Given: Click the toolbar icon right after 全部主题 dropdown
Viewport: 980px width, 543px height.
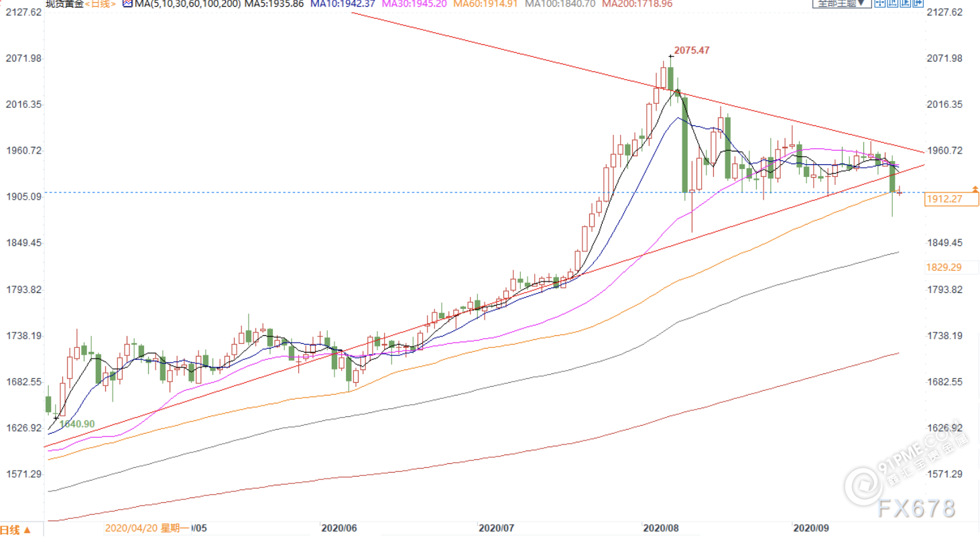Looking at the screenshot, I should [x=881, y=3].
